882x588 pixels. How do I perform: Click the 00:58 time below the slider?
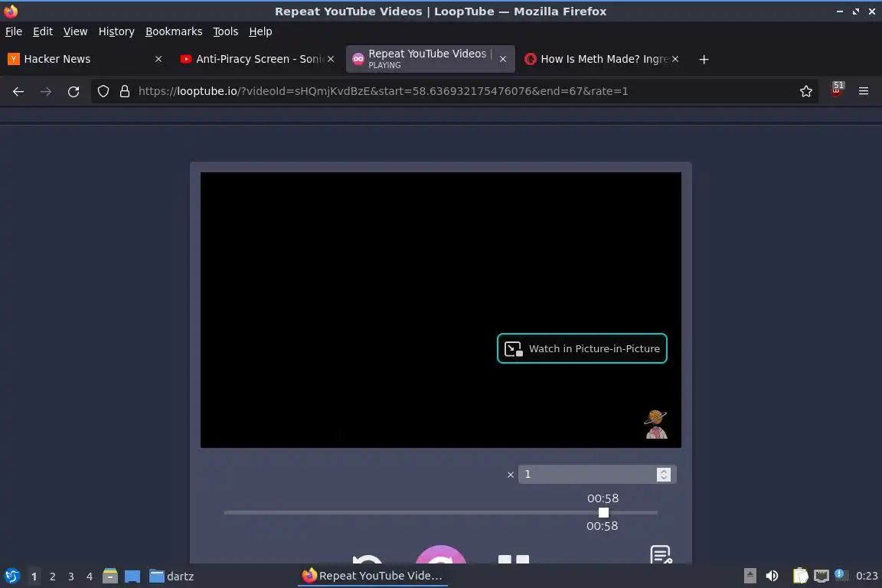pyautogui.click(x=603, y=526)
